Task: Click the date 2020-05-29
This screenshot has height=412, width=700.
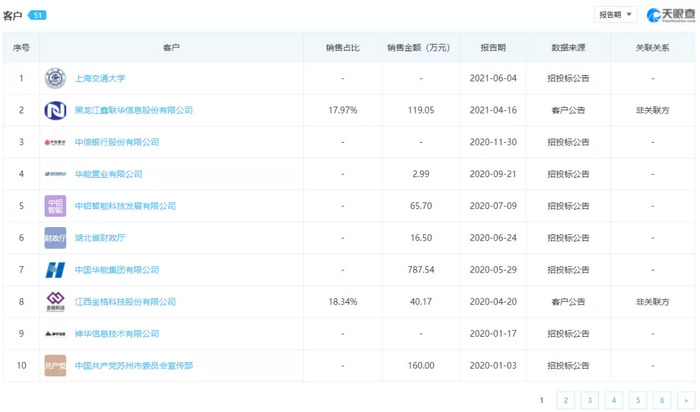Action: [493, 270]
